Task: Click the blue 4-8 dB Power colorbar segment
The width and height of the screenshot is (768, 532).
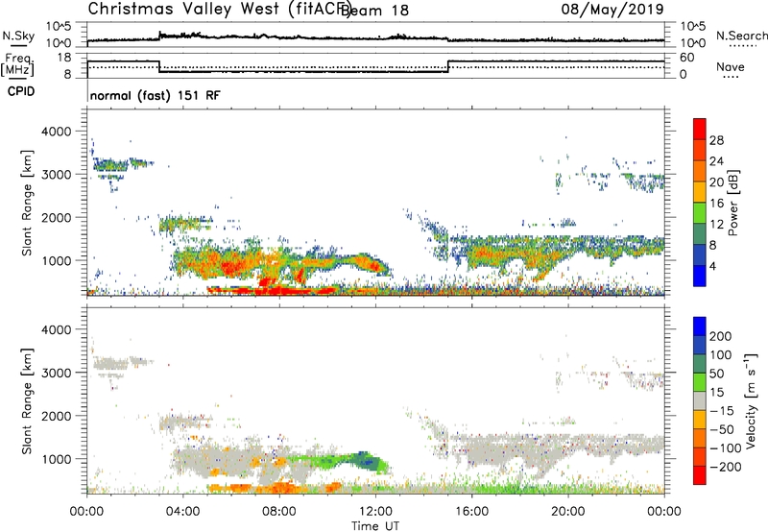Action: pos(700,255)
